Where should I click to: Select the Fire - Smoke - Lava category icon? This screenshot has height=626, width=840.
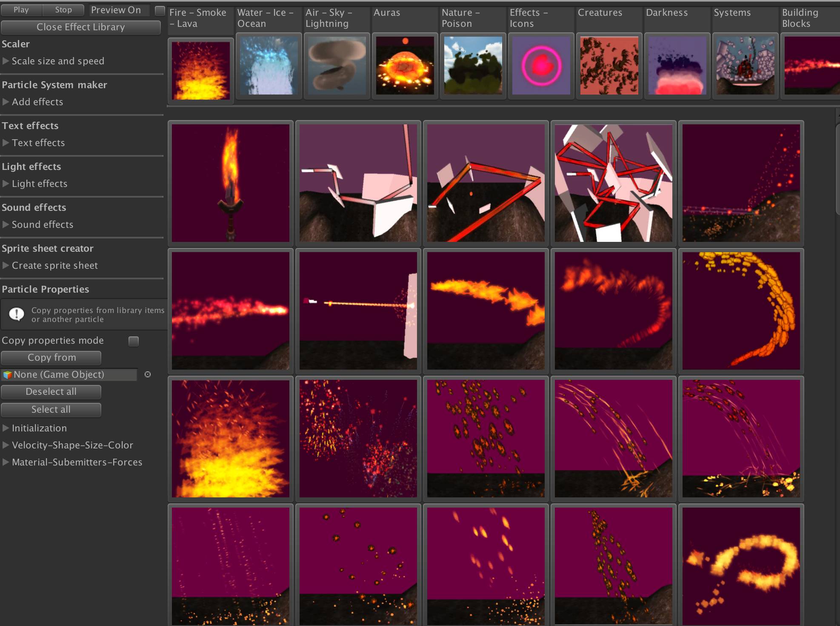pyautogui.click(x=200, y=70)
